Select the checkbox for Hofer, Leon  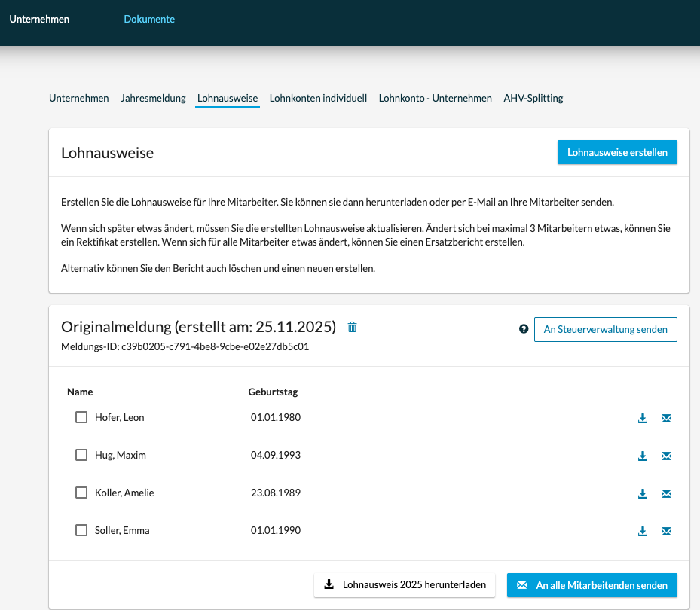click(81, 417)
